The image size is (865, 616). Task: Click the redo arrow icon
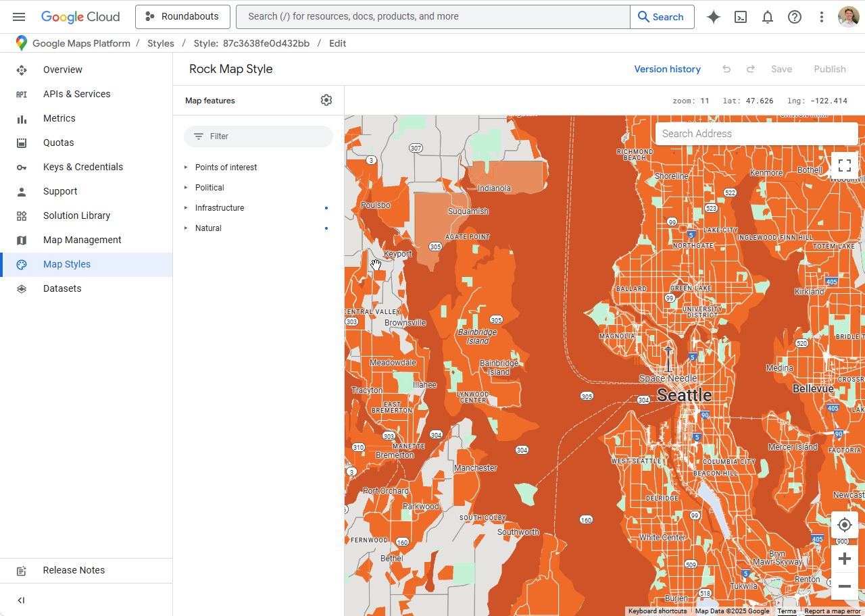point(751,69)
